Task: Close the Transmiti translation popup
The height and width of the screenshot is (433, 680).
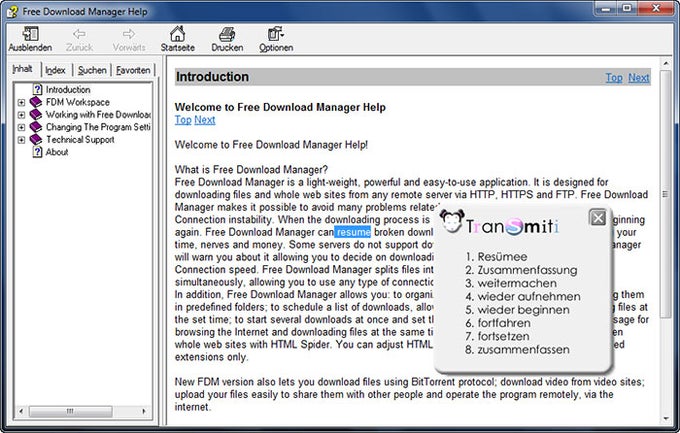Action: tap(598, 217)
